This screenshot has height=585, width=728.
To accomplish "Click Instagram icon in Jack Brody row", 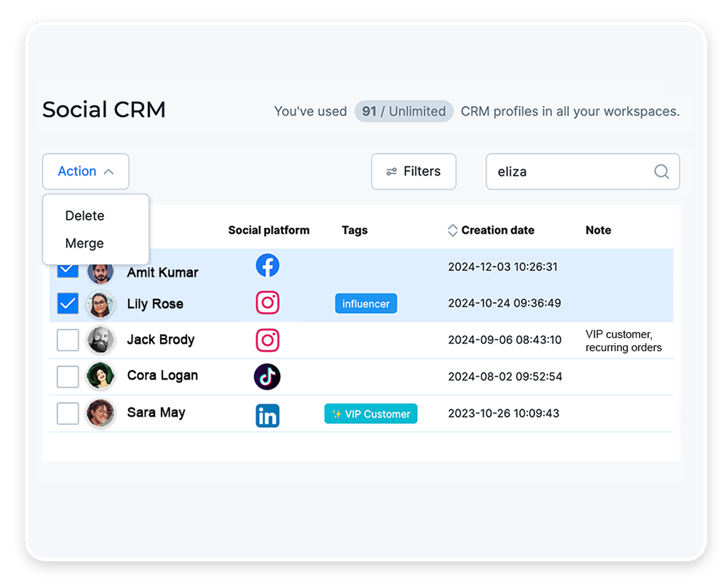I will click(267, 340).
